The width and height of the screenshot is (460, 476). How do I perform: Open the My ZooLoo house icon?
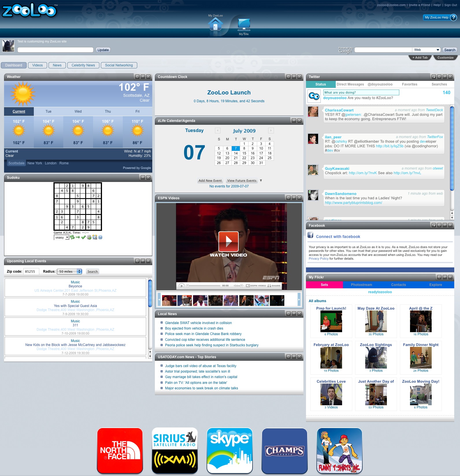tap(216, 24)
